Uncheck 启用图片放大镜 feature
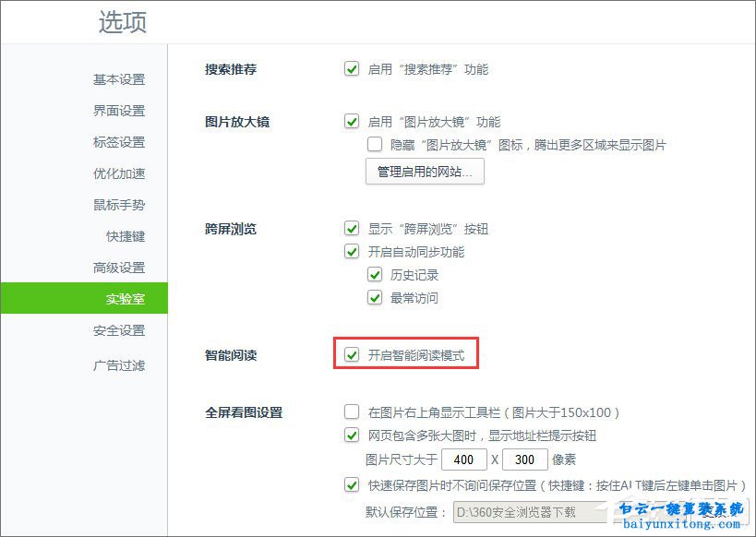756x537 pixels. pyautogui.click(x=352, y=122)
